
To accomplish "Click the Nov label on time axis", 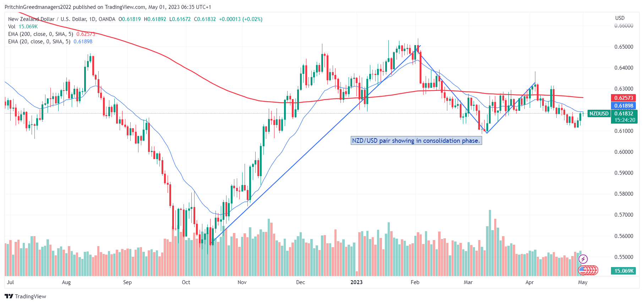I will 242,282.
